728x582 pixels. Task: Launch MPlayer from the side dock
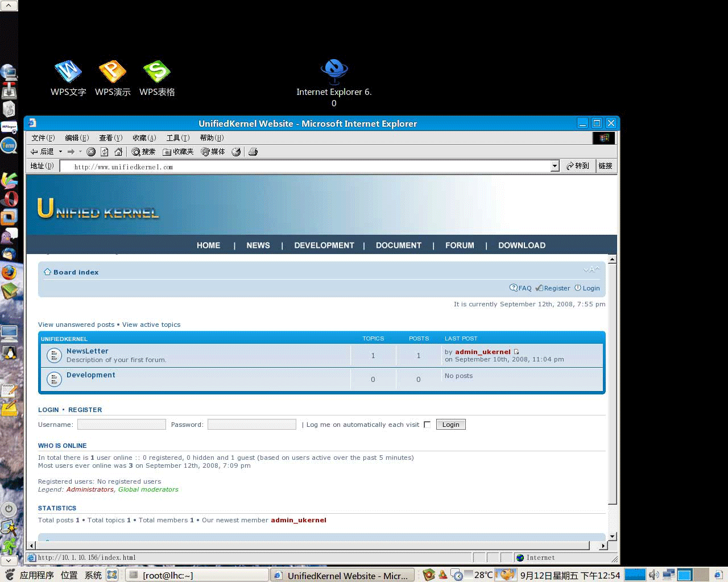pos(9,127)
